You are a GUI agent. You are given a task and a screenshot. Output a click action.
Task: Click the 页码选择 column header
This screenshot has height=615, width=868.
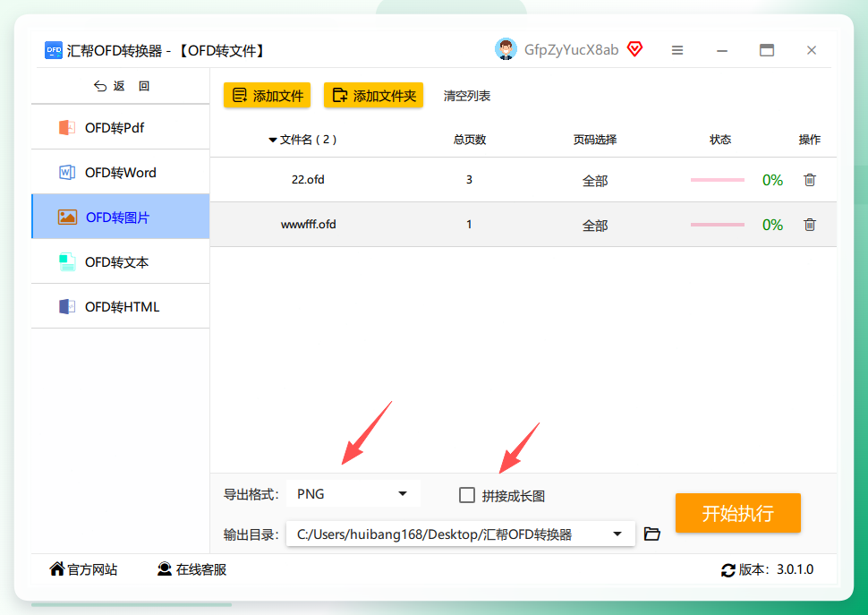click(x=595, y=140)
